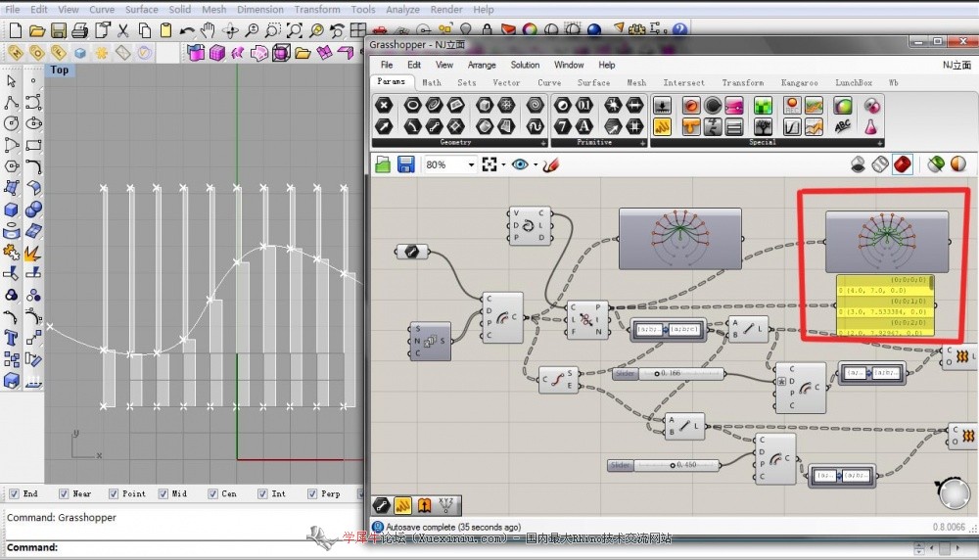Toggle the End osnap checkbox

[x=14, y=493]
